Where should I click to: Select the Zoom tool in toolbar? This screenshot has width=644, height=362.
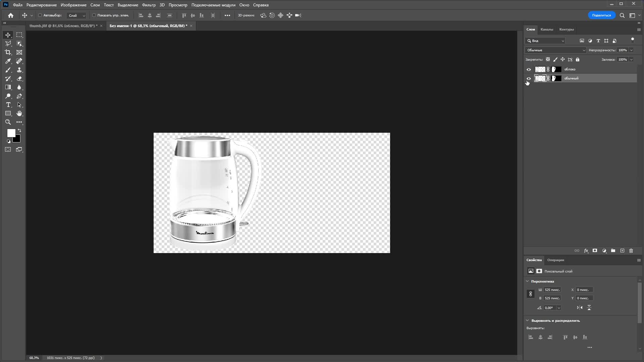pyautogui.click(x=8, y=122)
